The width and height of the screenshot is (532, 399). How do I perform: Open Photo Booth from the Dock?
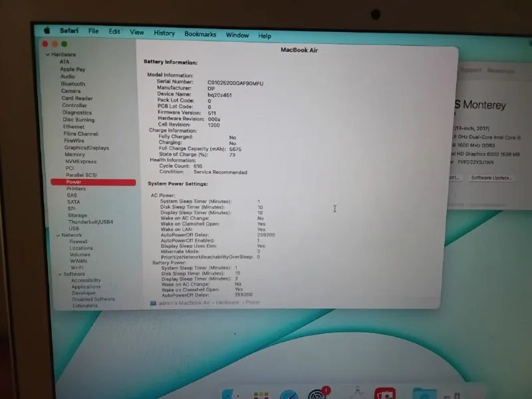[385, 394]
